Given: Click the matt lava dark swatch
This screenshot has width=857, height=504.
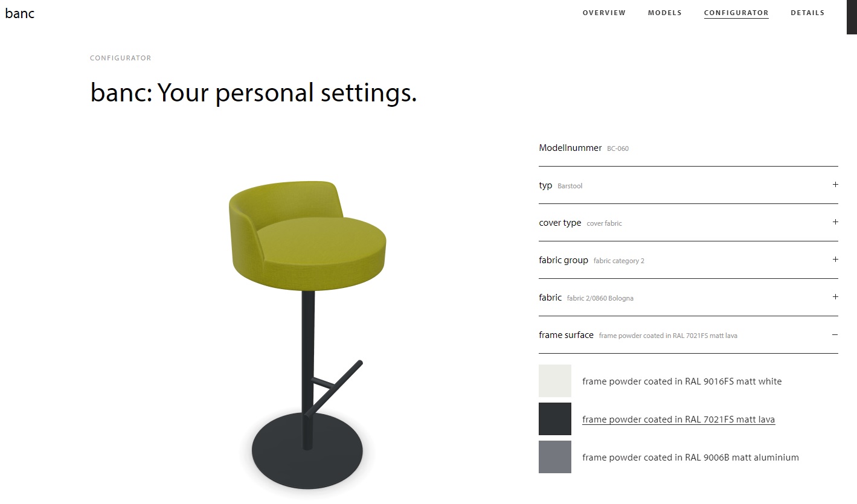Looking at the screenshot, I should (x=555, y=419).
